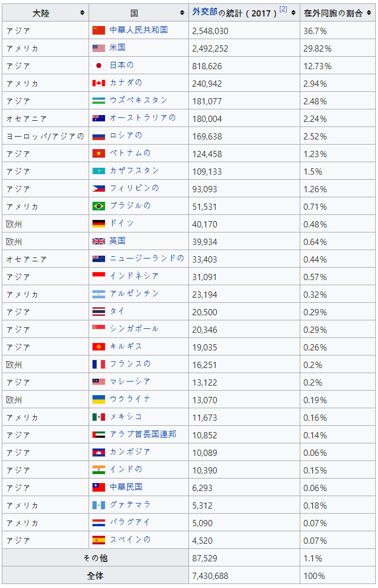The height and width of the screenshot is (588, 378).
Task: Click the Canada flag icon
Action: [x=99, y=83]
